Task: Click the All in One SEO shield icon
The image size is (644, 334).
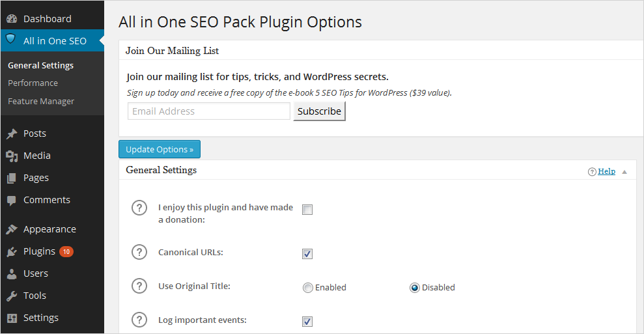Action: (x=10, y=39)
